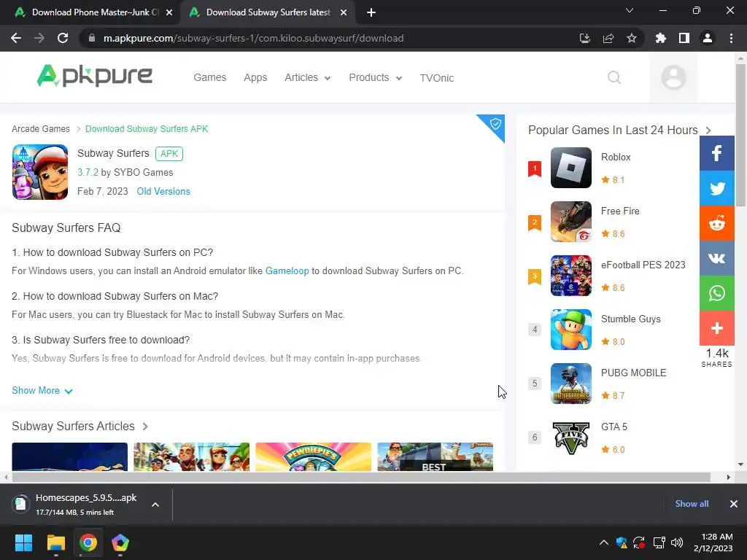The image size is (747, 560).
Task: Open a new browser tab
Action: [x=371, y=12]
